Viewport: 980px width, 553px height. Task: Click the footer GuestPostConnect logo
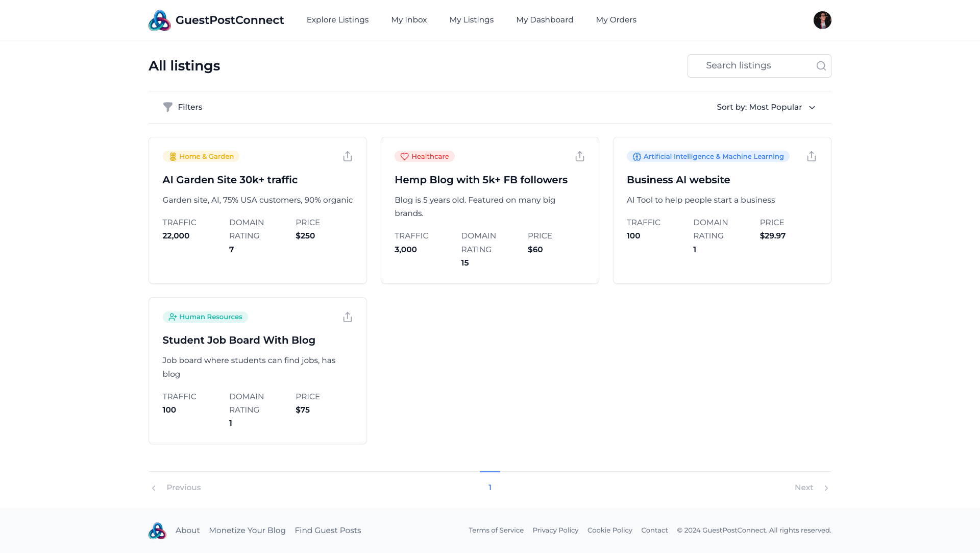coord(157,531)
